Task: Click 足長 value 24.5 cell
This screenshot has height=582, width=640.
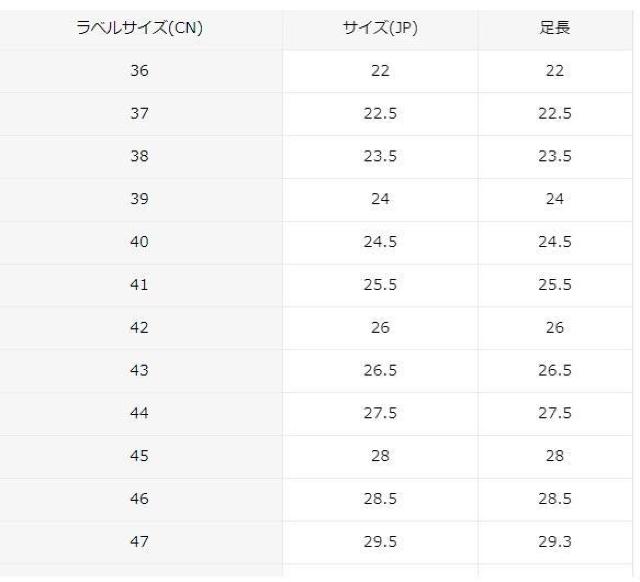Action: [555, 242]
